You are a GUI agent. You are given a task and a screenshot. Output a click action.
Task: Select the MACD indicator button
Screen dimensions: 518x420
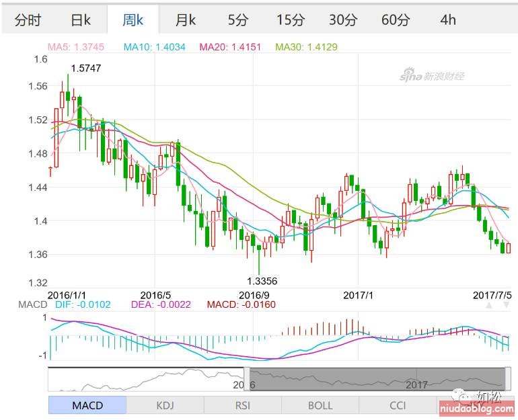click(87, 405)
